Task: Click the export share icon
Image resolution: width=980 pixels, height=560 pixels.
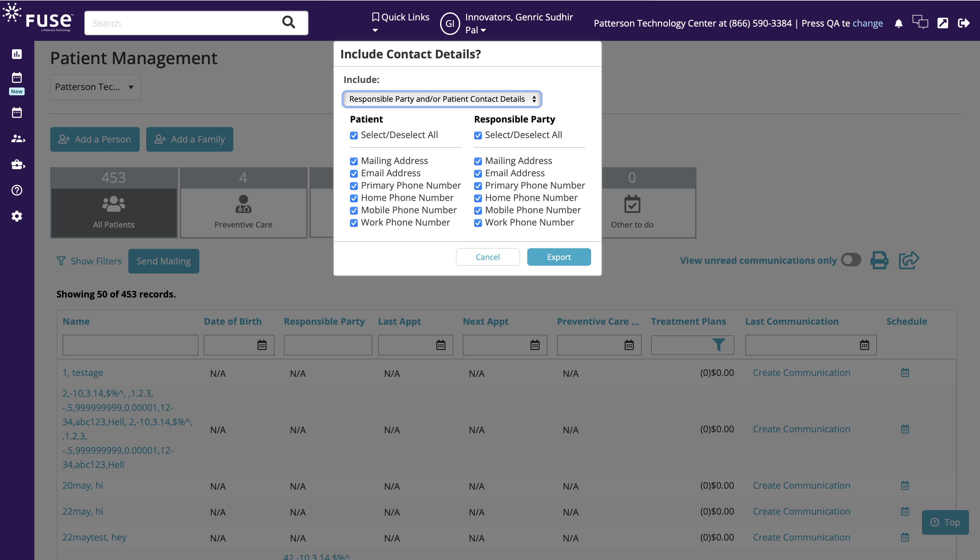Action: [908, 260]
